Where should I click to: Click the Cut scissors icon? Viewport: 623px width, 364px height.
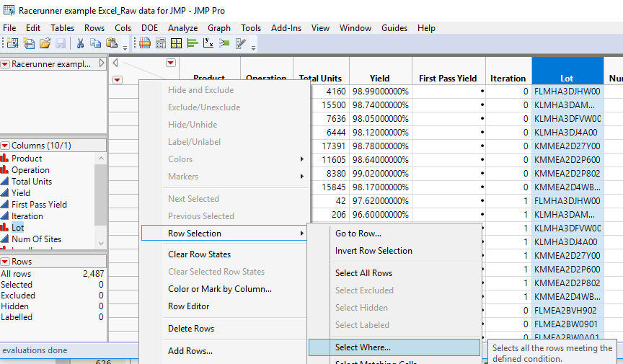pos(80,43)
